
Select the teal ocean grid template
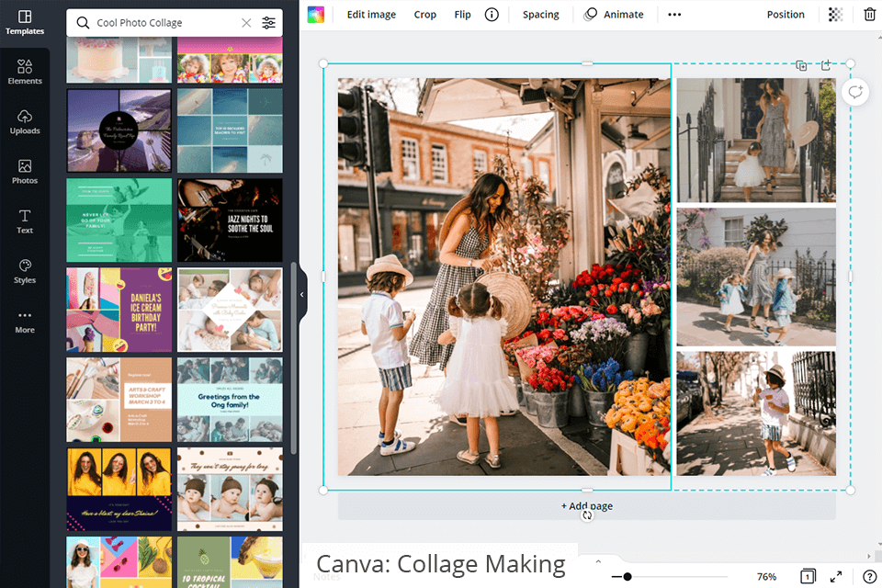(230, 130)
